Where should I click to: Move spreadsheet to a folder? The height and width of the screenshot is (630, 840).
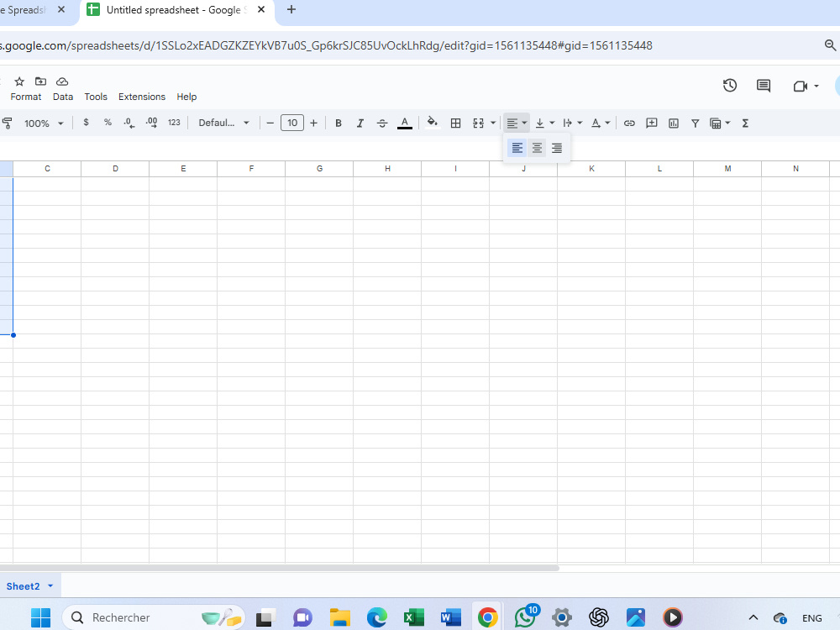click(x=40, y=81)
